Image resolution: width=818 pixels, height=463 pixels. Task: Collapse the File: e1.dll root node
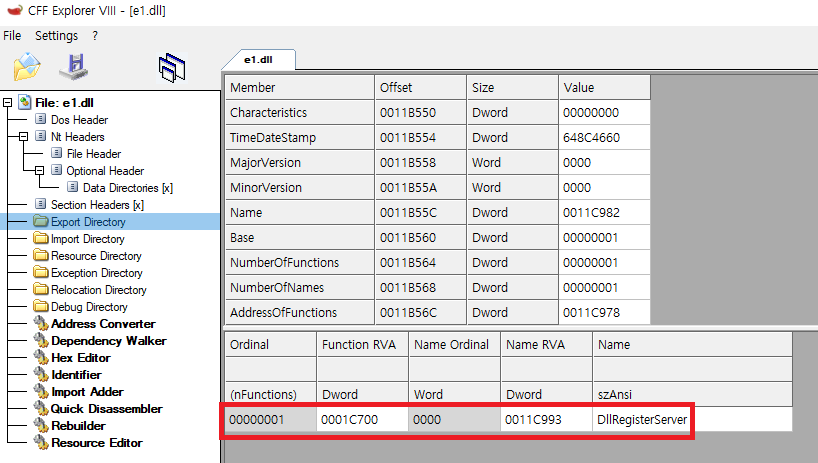(7, 103)
